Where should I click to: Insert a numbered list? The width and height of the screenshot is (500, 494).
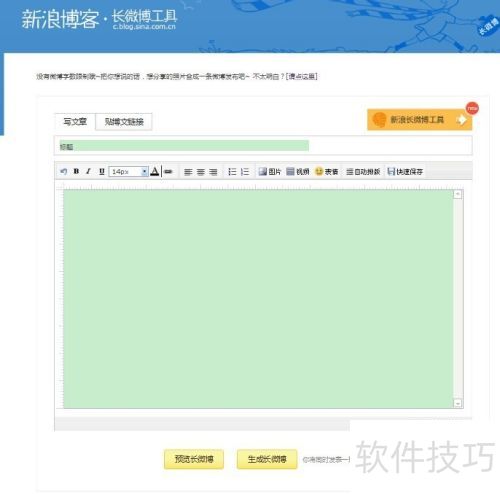click(x=245, y=172)
